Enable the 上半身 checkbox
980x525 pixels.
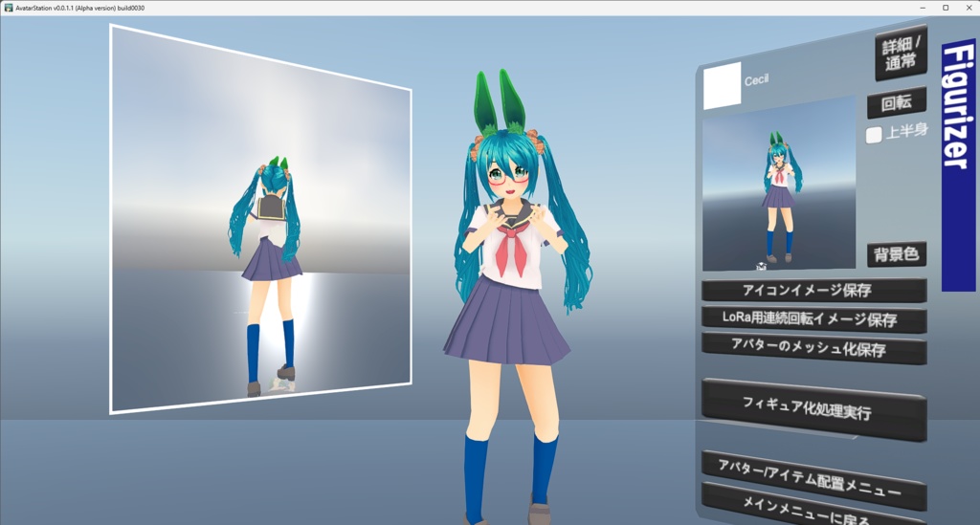click(874, 134)
